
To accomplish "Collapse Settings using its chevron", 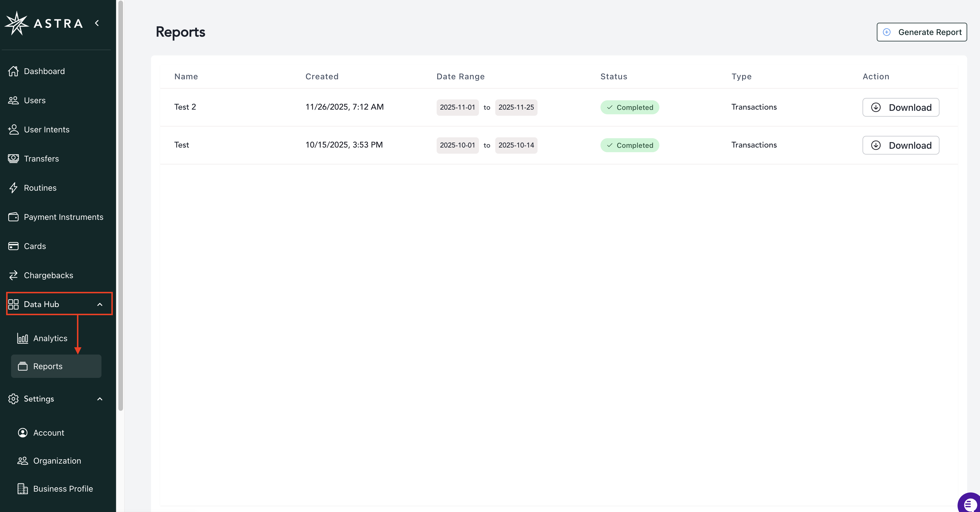I will pyautogui.click(x=100, y=399).
